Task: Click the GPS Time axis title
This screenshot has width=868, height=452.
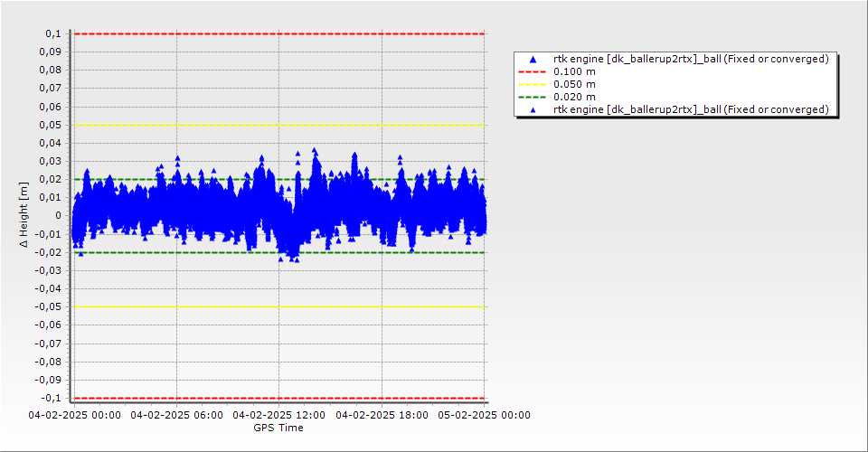Action: click(x=278, y=428)
